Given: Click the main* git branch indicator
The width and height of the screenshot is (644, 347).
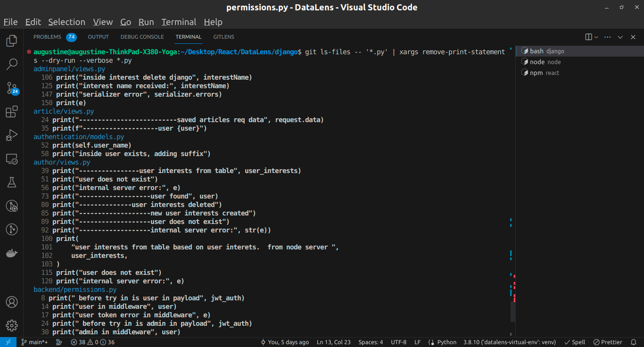Looking at the screenshot, I should coord(34,342).
